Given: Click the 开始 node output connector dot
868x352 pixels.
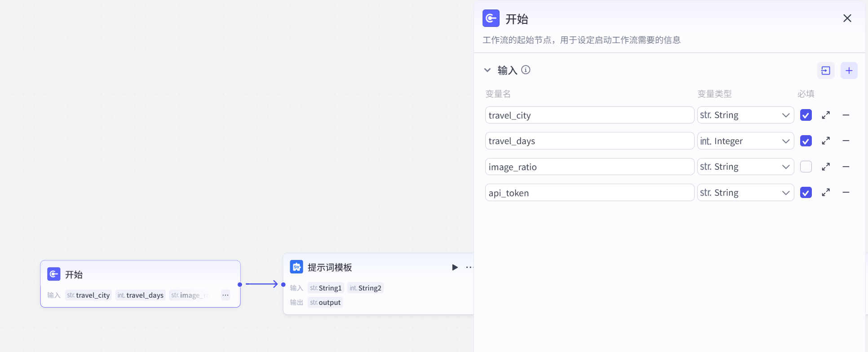Looking at the screenshot, I should coord(240,284).
